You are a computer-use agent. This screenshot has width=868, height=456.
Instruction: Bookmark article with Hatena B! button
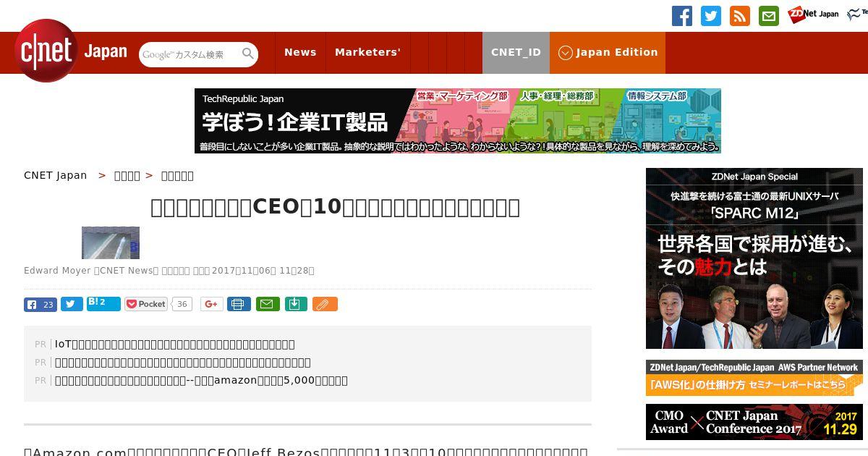[103, 303]
